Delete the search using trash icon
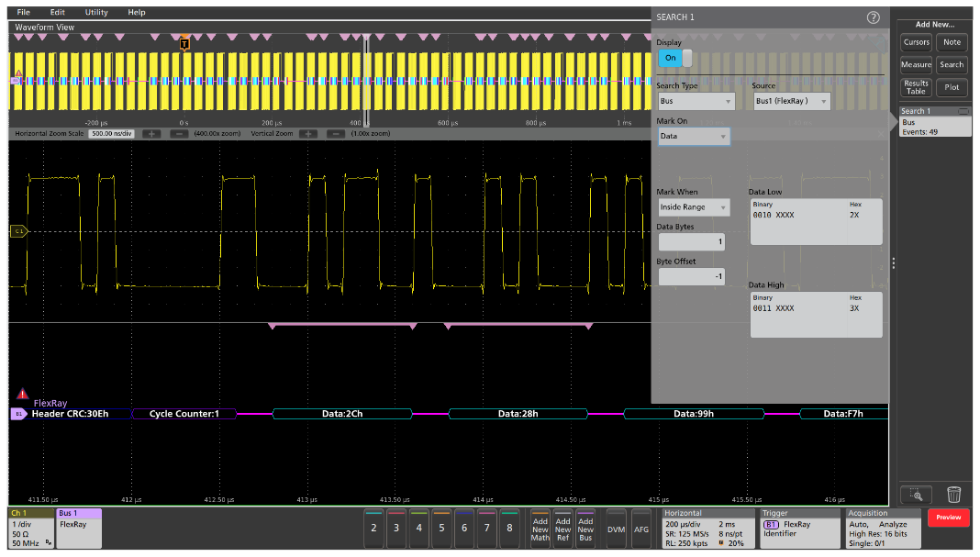The height and width of the screenshot is (557, 980). pyautogui.click(x=953, y=494)
